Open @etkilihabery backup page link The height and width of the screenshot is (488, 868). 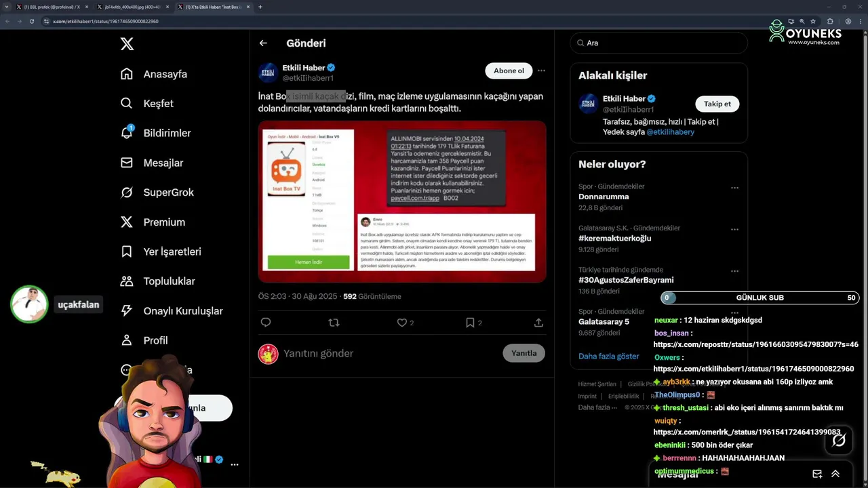tap(670, 132)
